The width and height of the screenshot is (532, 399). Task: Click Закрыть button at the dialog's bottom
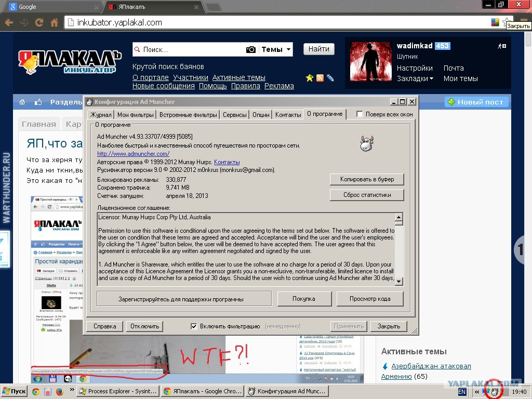tap(389, 326)
